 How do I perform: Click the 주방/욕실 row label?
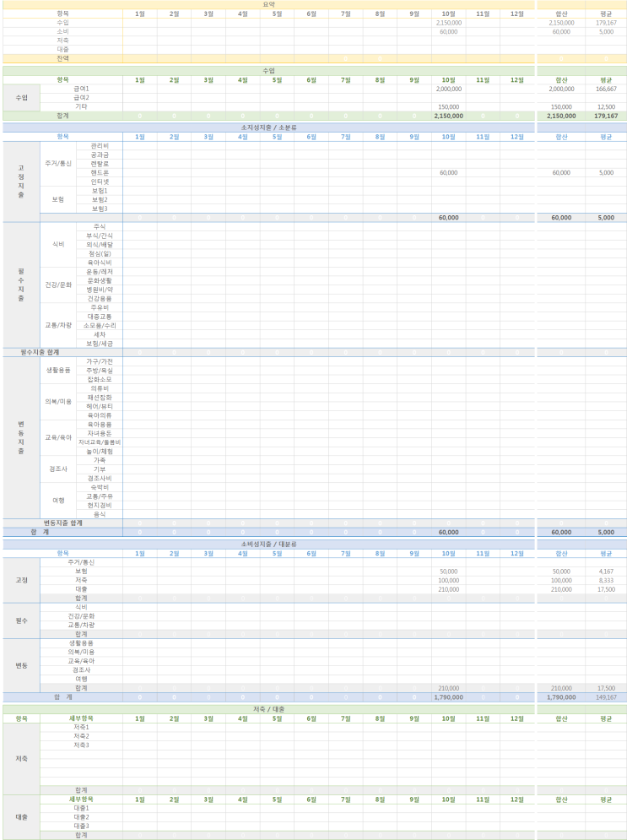point(100,371)
